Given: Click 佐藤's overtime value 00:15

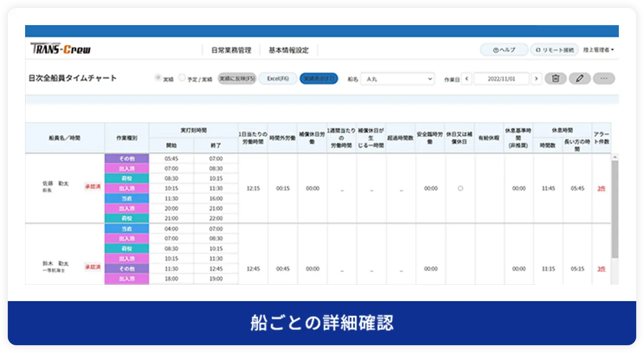Looking at the screenshot, I should (x=283, y=189).
